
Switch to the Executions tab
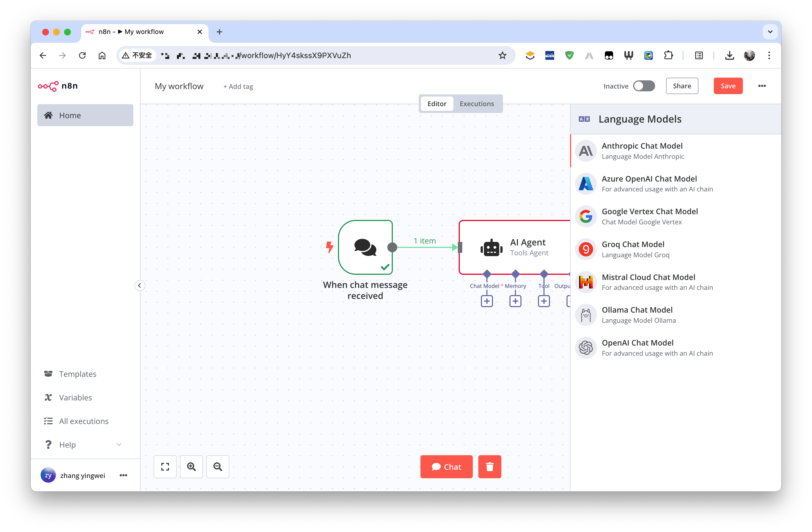coord(477,104)
